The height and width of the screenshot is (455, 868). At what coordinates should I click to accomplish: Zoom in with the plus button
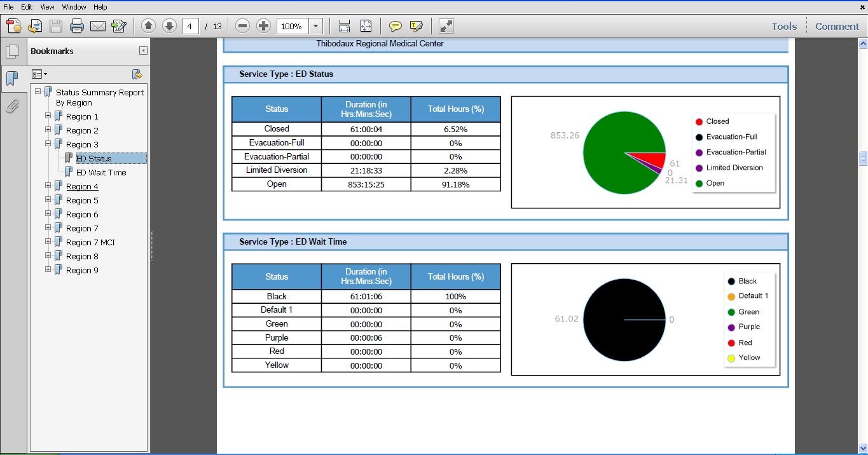click(x=263, y=26)
